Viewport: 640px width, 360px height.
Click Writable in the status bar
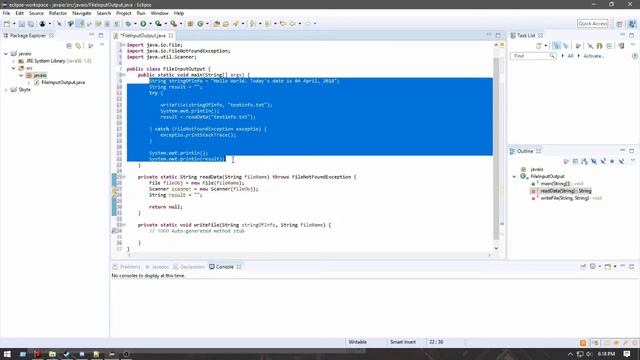[x=358, y=342]
